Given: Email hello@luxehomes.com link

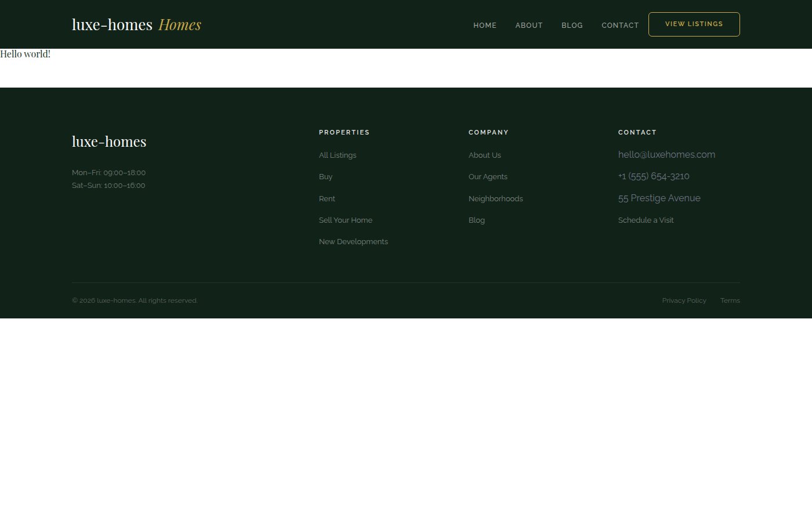Looking at the screenshot, I should [x=666, y=154].
